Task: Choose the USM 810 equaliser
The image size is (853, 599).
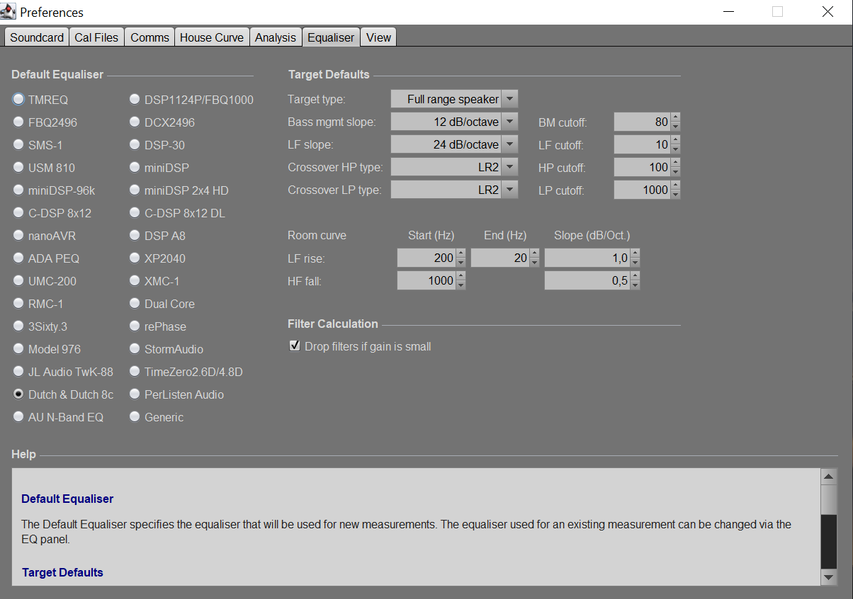Action: 18,168
